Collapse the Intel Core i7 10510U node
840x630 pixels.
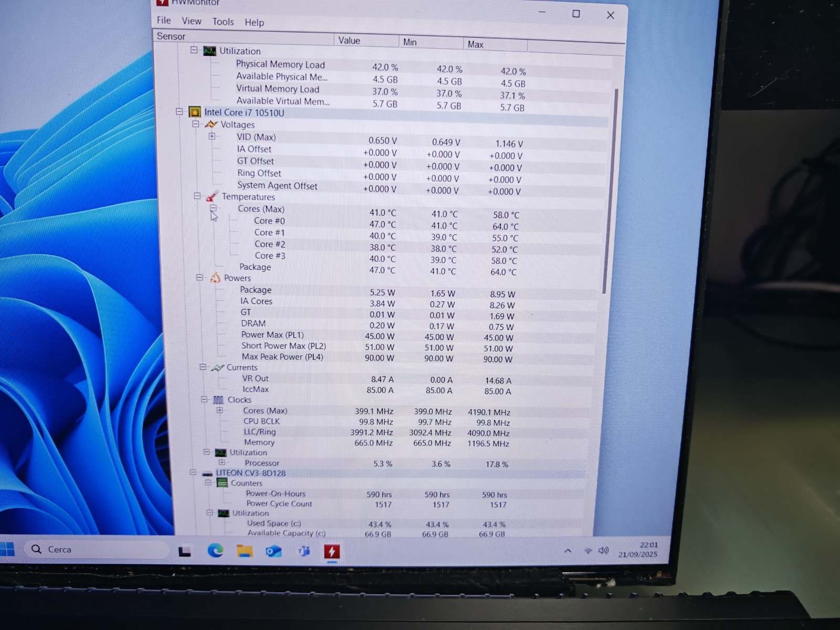tap(179, 111)
